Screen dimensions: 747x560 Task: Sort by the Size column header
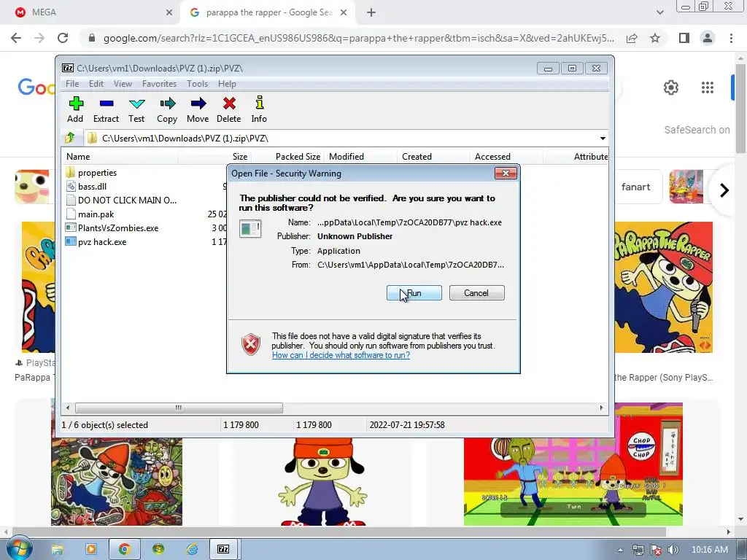[x=215, y=157]
